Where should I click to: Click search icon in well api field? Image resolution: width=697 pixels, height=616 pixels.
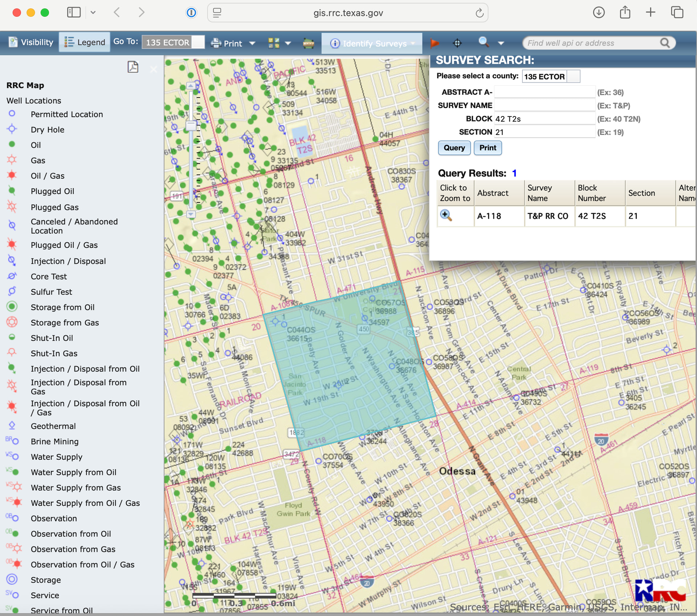pyautogui.click(x=665, y=43)
